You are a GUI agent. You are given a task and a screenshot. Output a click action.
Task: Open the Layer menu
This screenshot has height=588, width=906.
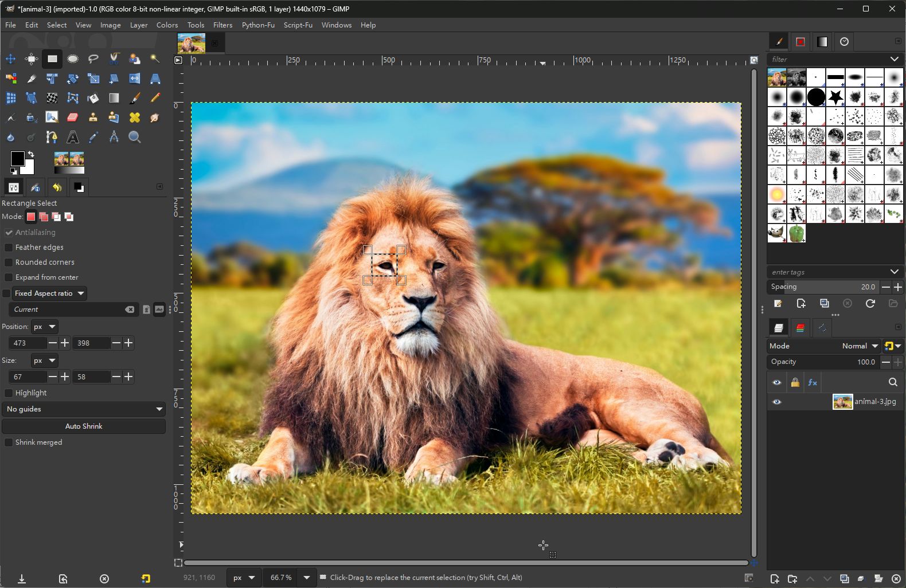click(x=139, y=25)
